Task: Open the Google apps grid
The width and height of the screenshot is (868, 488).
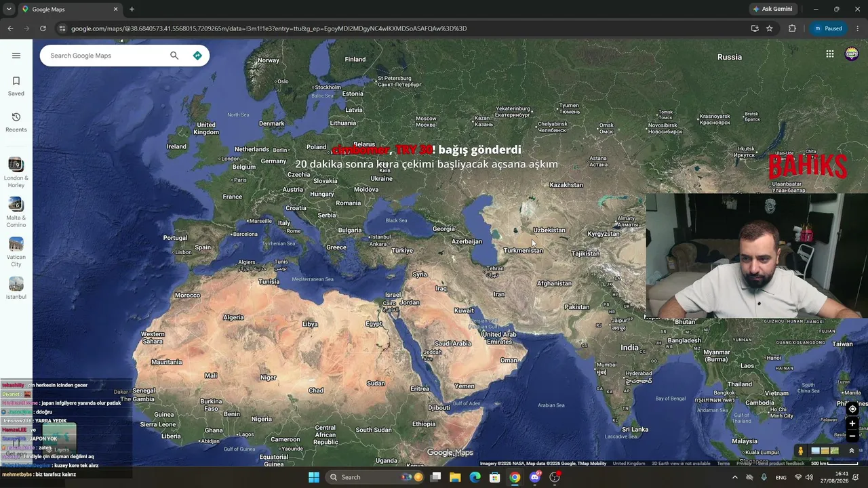Action: (x=830, y=54)
